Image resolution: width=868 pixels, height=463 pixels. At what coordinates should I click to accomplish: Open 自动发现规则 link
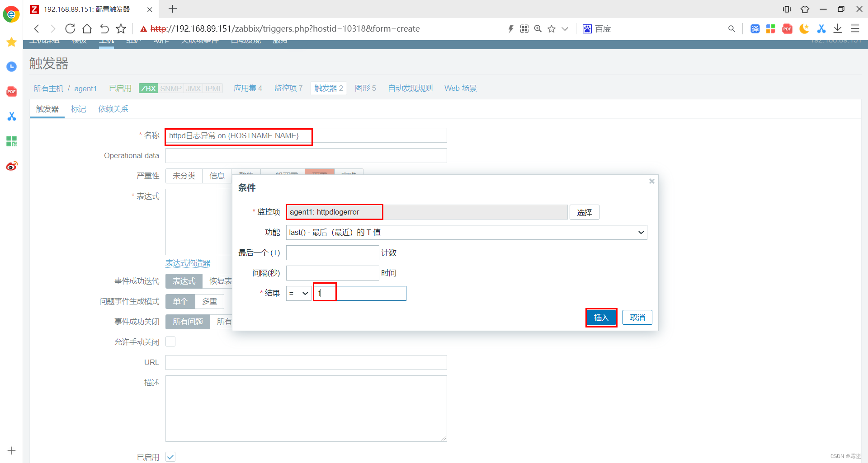(x=410, y=88)
